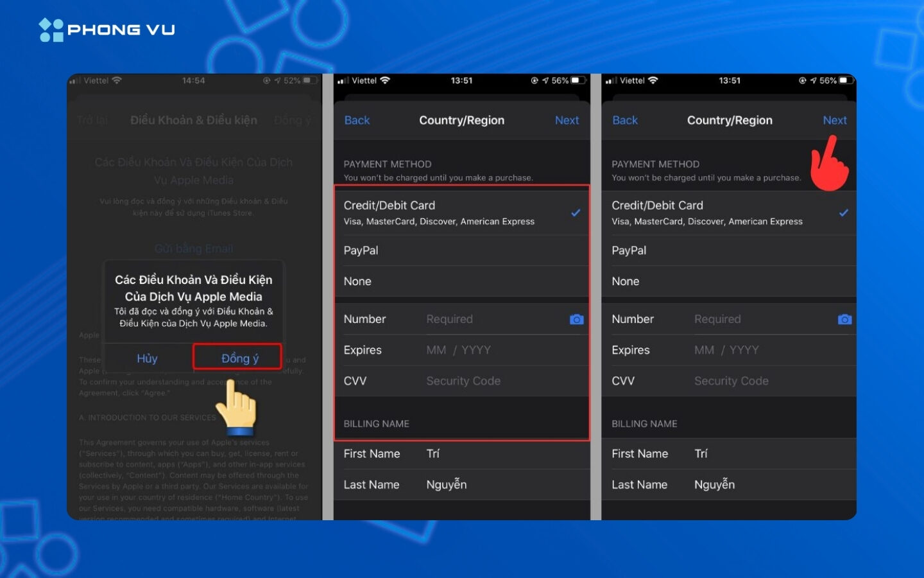Choose PayPal as payment on the middle phone
Screen dimensions: 924x578
(462, 250)
